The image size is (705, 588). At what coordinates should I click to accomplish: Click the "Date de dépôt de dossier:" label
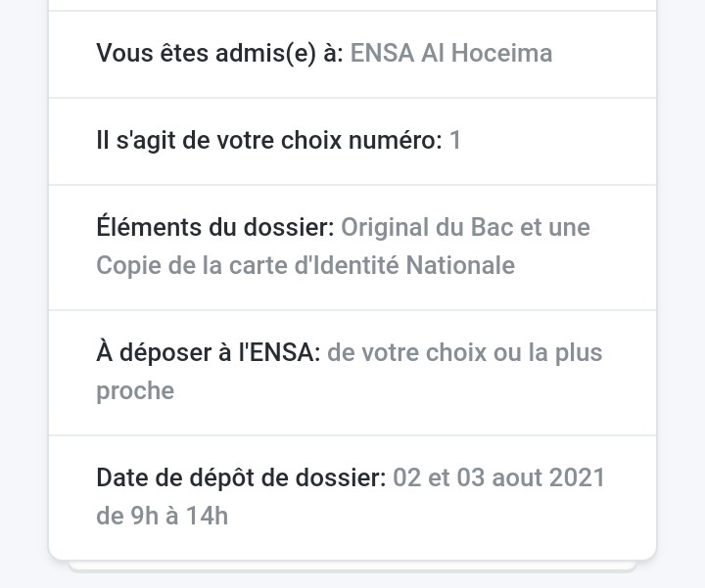[x=241, y=477]
